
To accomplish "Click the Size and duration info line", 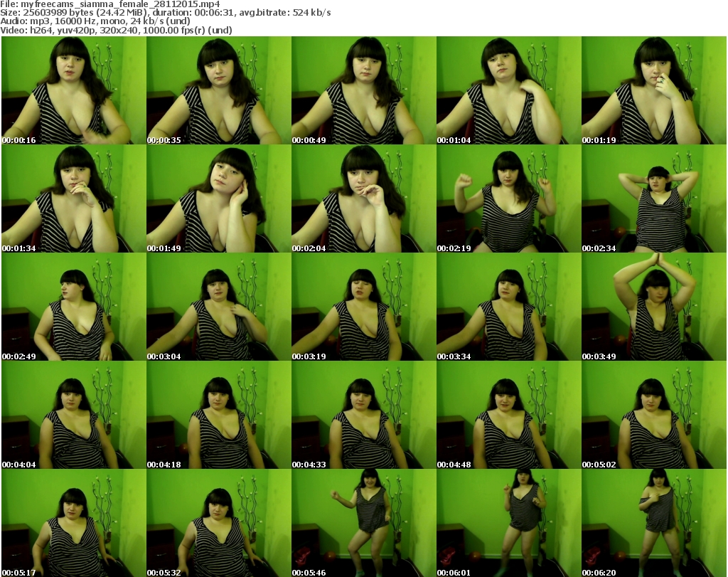I will point(165,13).
